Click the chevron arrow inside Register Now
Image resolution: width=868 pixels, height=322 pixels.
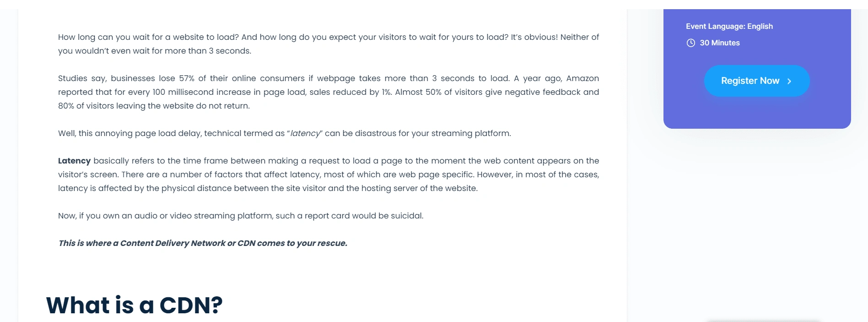pos(789,81)
